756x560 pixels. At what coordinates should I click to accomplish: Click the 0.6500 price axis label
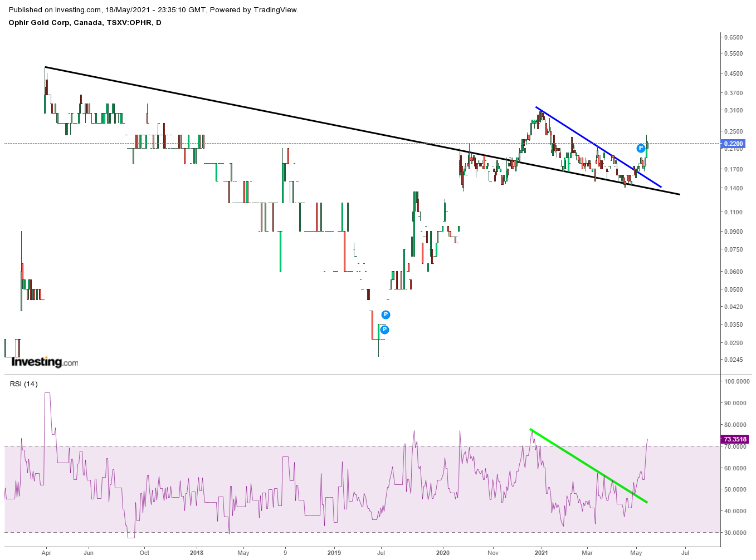pos(734,37)
